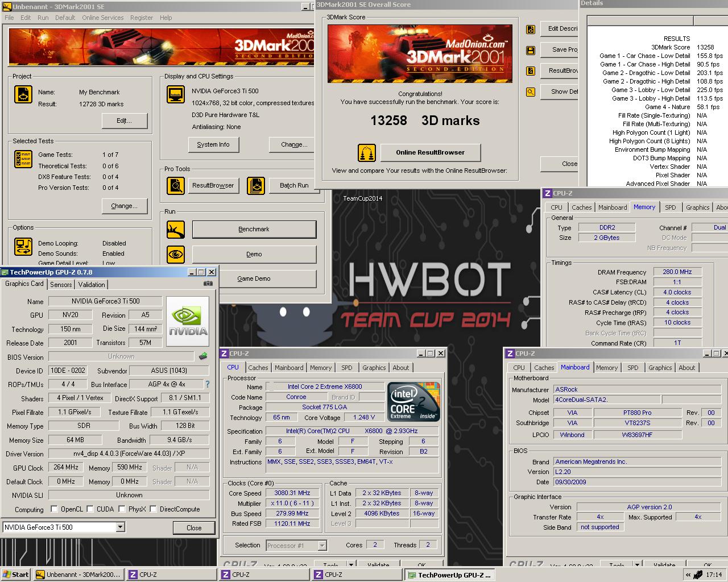Click the GPU-Z BIOS save chip icon
The width and height of the screenshot is (728, 582).
point(203,356)
